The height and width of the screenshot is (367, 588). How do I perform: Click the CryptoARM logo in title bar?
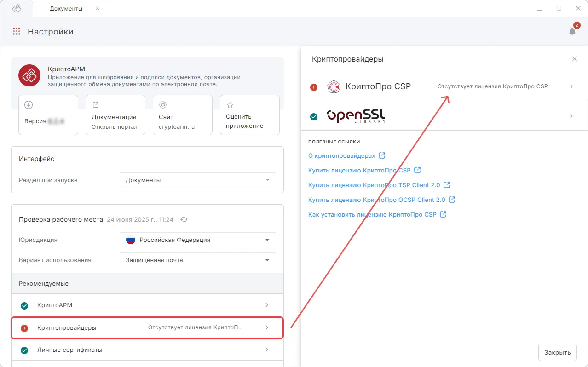pyautogui.click(x=17, y=8)
